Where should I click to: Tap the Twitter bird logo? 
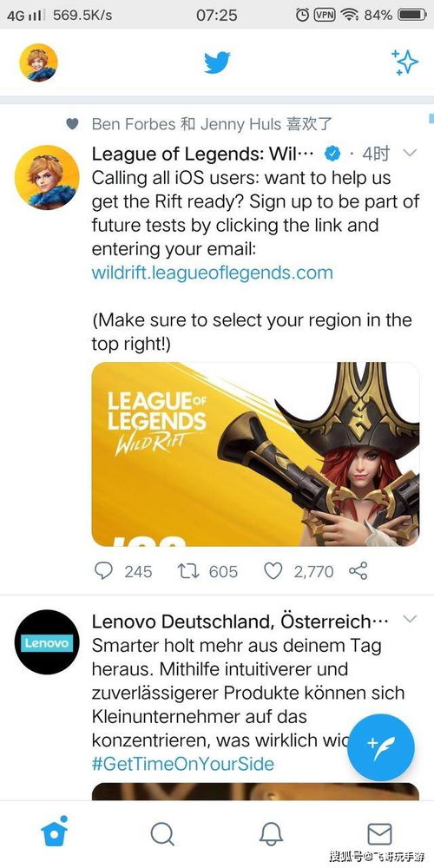pyautogui.click(x=217, y=62)
